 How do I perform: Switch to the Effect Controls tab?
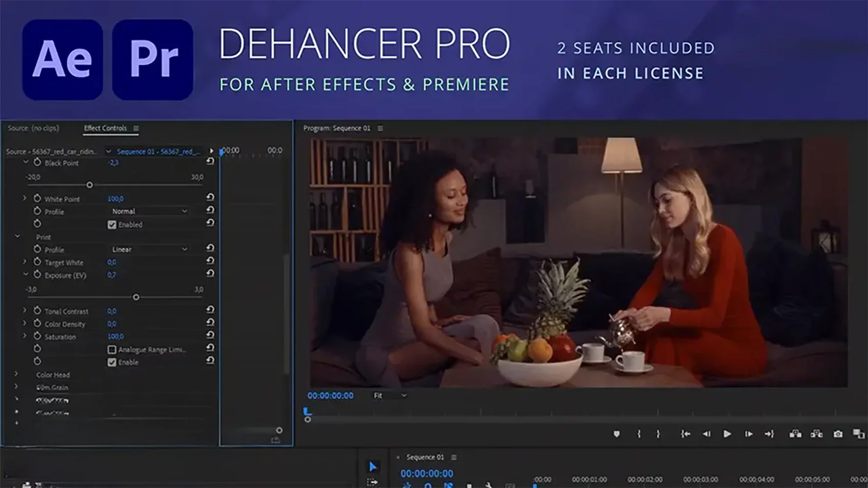(x=105, y=128)
